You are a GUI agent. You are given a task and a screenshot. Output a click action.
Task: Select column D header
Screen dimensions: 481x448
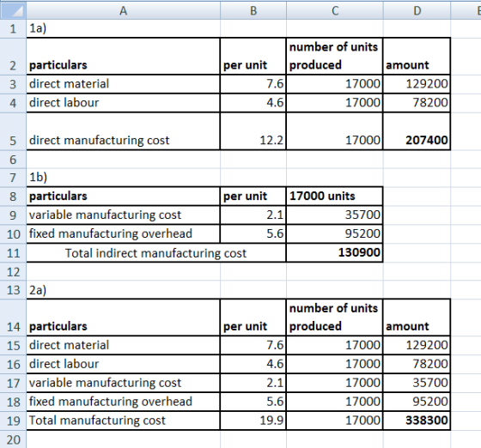tap(417, 10)
